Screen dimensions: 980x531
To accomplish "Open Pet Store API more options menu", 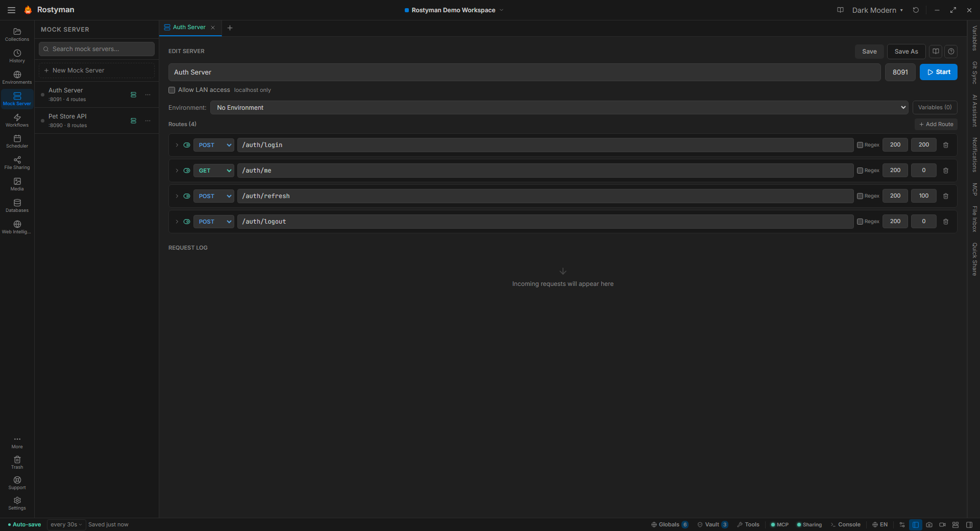I will 148,120.
